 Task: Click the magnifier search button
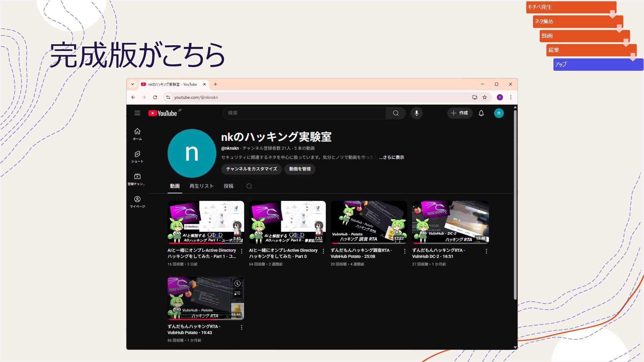pos(396,113)
